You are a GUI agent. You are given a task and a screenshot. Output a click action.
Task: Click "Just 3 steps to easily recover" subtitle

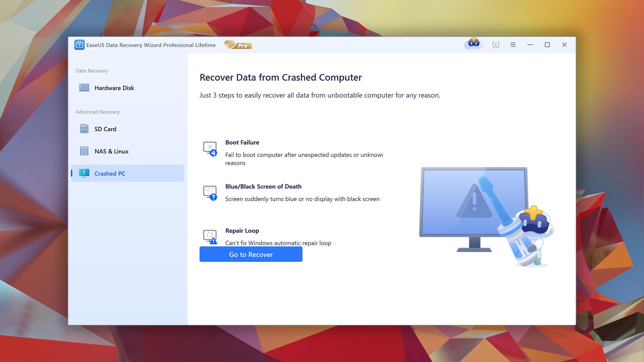(320, 95)
